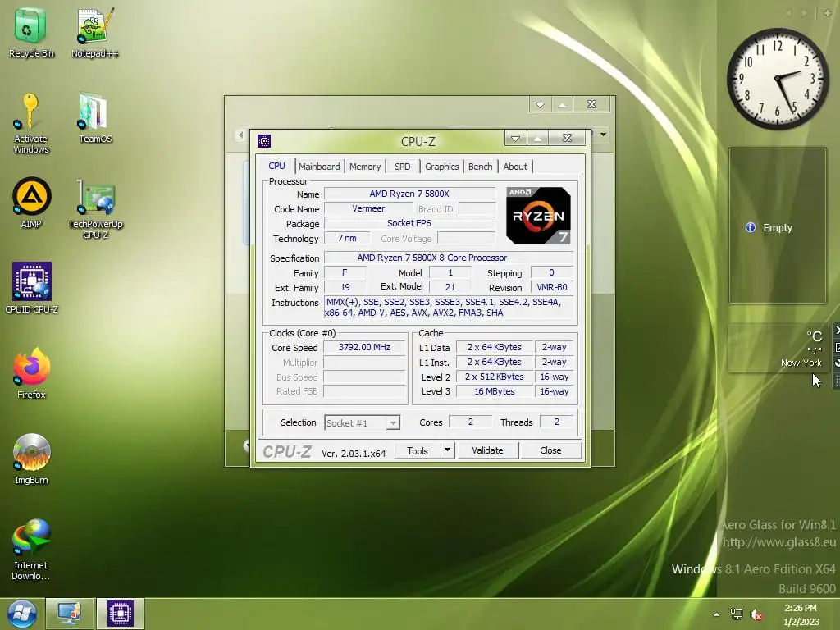Click the Validate button
Screen dimensions: 840x630
[487, 450]
